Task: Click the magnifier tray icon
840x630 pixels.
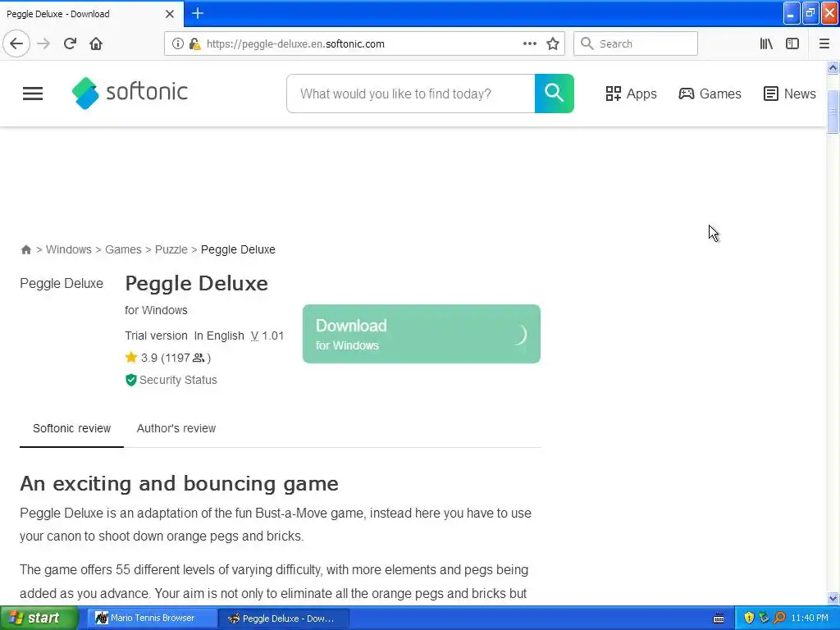Action: (x=780, y=619)
